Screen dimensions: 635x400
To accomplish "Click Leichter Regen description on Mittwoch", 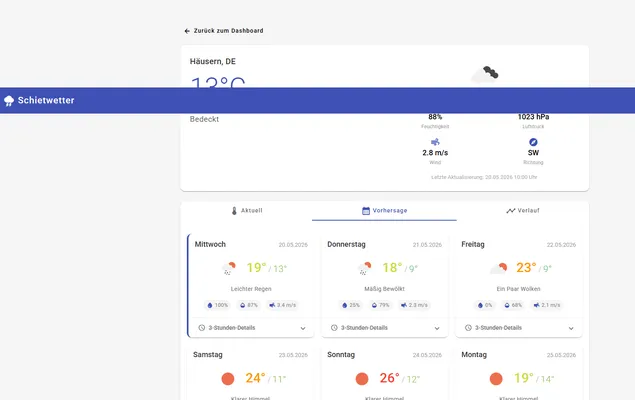I will point(251,289).
